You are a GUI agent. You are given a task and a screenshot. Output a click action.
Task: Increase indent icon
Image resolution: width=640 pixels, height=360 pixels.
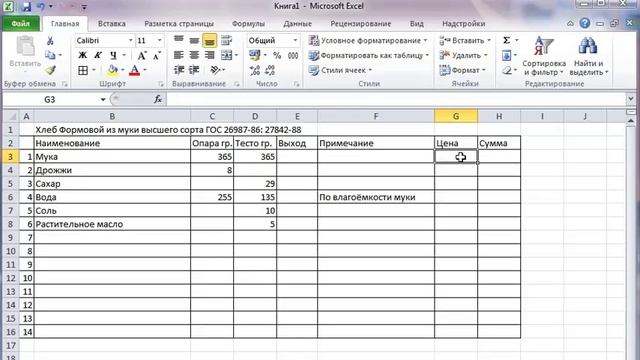(194, 70)
